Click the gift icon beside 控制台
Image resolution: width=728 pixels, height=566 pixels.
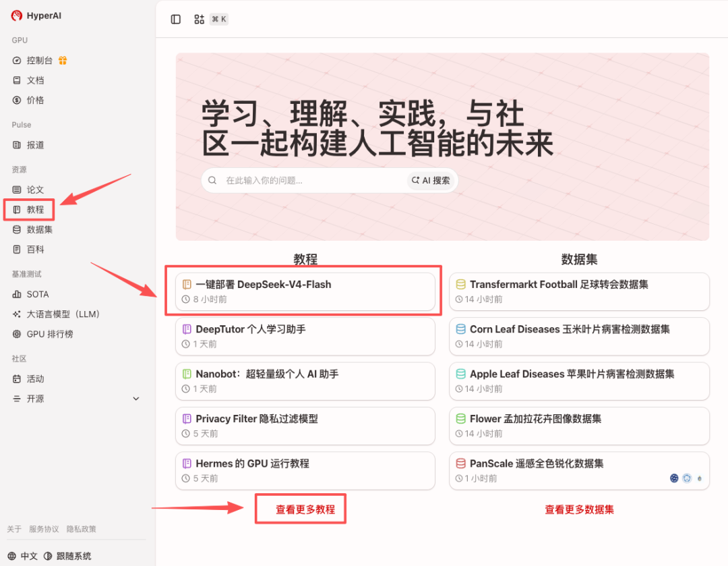click(63, 61)
